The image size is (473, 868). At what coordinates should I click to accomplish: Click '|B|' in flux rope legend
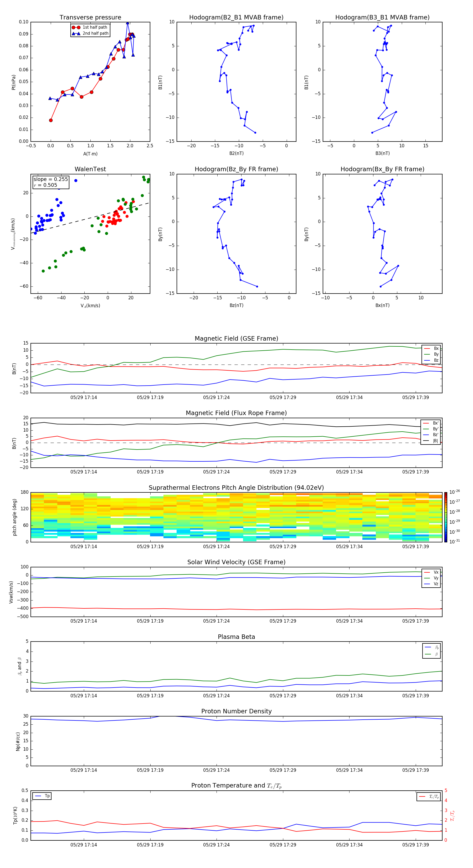pos(431,441)
